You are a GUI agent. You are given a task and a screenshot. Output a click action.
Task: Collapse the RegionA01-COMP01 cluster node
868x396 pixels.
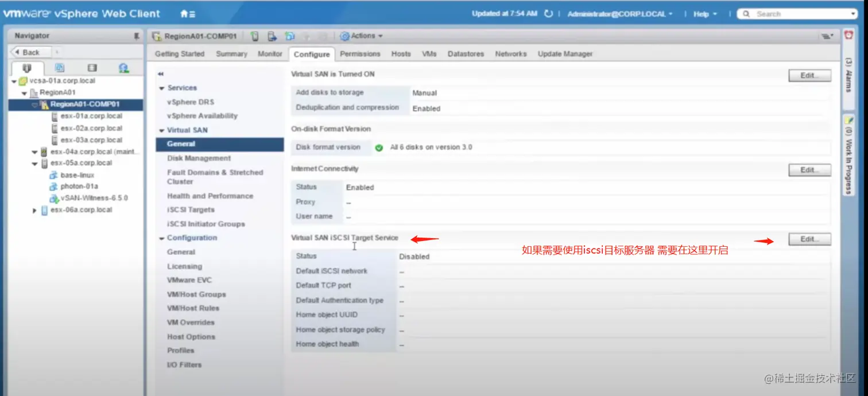point(35,105)
